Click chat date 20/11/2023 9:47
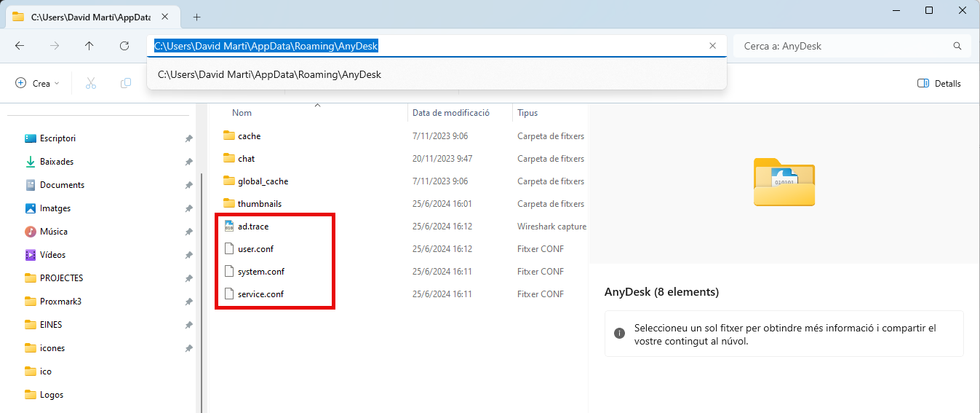The image size is (980, 413). (x=442, y=159)
